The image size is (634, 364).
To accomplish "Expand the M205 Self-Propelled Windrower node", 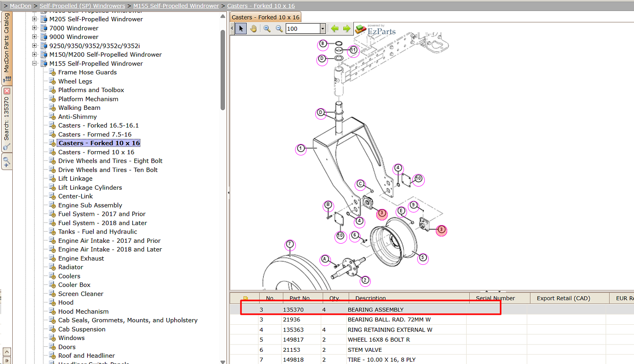I will point(35,19).
